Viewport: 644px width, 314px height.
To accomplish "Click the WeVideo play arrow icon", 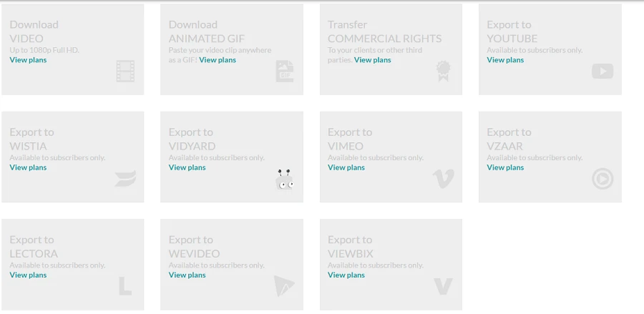I will click(284, 286).
